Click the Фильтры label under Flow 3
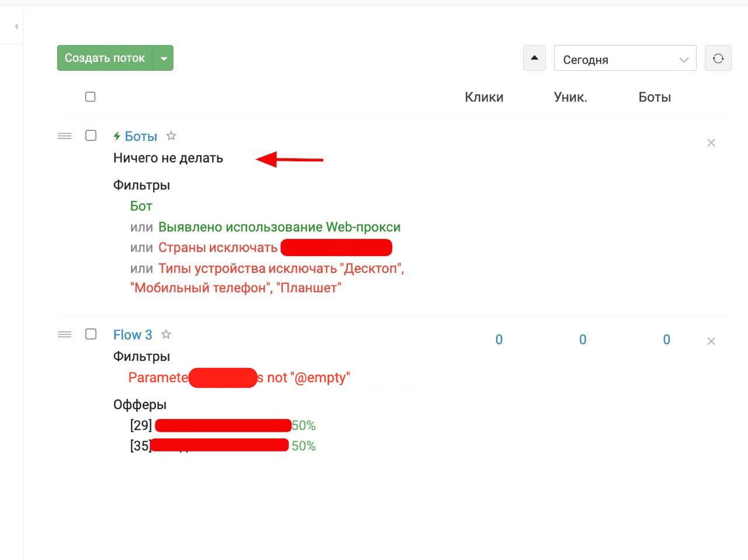748x560 pixels. [x=141, y=357]
